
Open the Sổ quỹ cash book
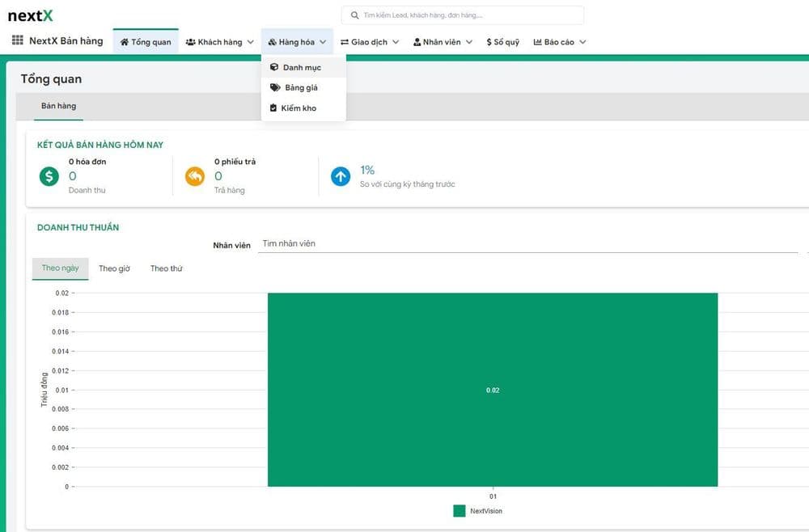[x=502, y=42]
